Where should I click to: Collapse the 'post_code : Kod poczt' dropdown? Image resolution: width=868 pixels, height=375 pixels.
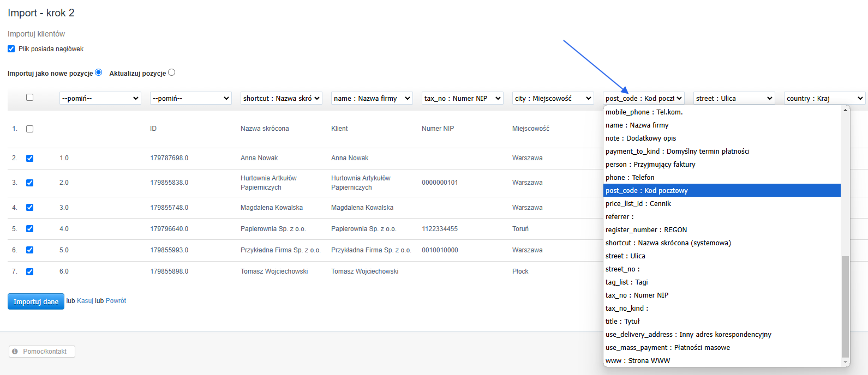point(644,98)
